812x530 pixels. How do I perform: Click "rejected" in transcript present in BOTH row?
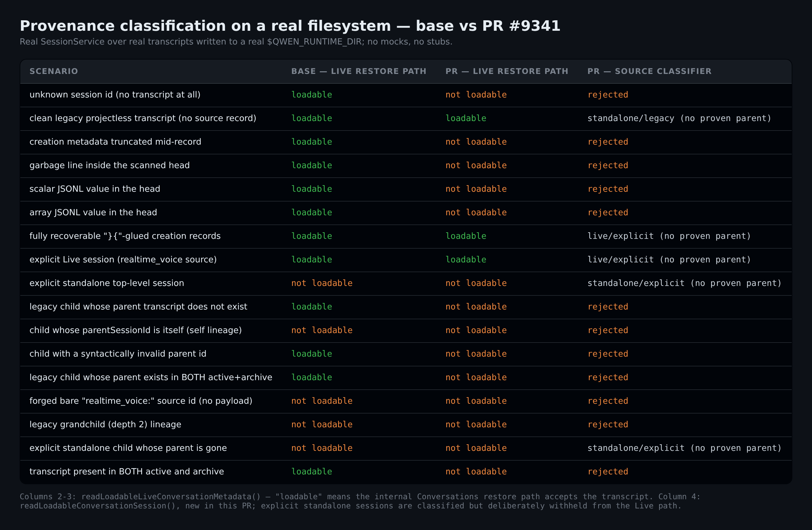pos(608,471)
